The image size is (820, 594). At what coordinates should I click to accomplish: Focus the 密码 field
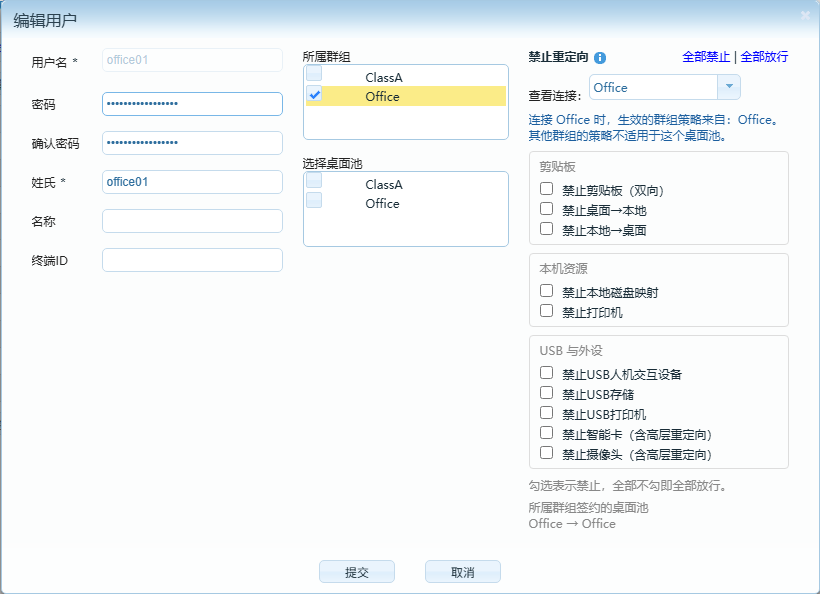click(x=192, y=104)
